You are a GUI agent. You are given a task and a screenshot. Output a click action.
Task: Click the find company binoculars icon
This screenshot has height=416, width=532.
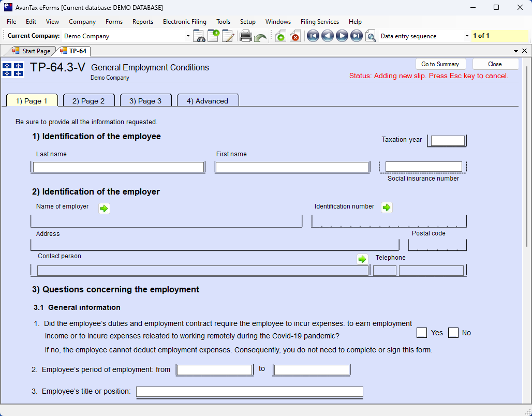(199, 36)
